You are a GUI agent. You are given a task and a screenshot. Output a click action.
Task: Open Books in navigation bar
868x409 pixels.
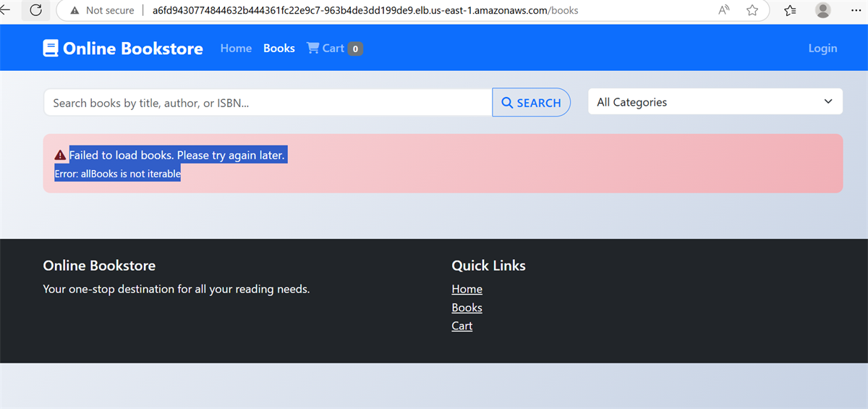click(x=278, y=48)
